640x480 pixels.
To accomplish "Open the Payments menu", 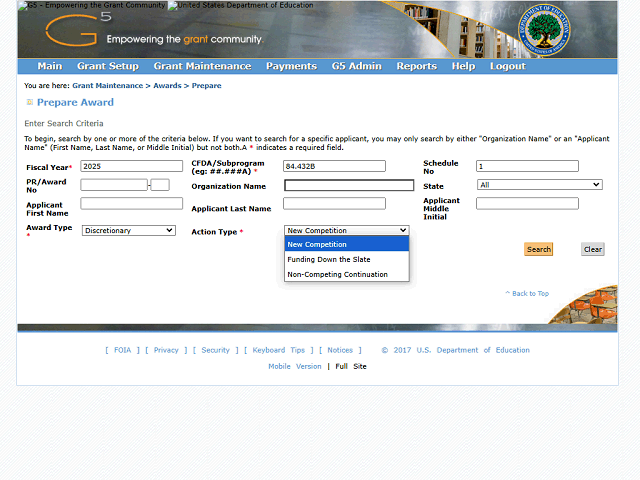I will point(291,66).
